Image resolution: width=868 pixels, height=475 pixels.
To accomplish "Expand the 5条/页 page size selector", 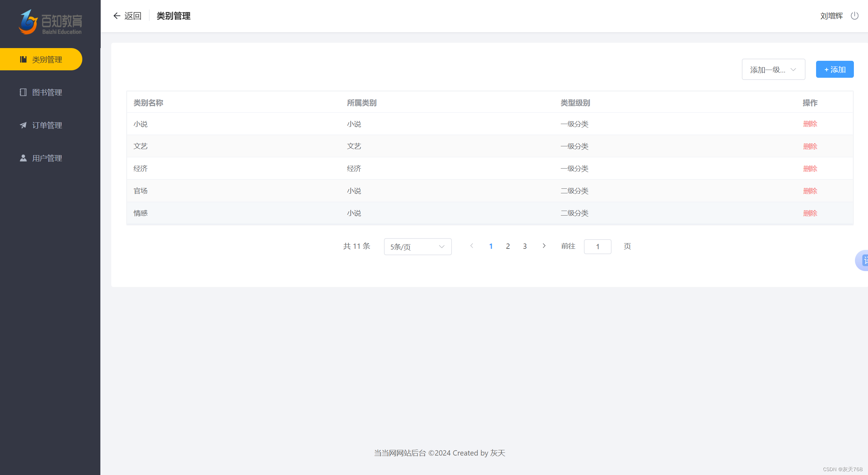I will point(417,247).
